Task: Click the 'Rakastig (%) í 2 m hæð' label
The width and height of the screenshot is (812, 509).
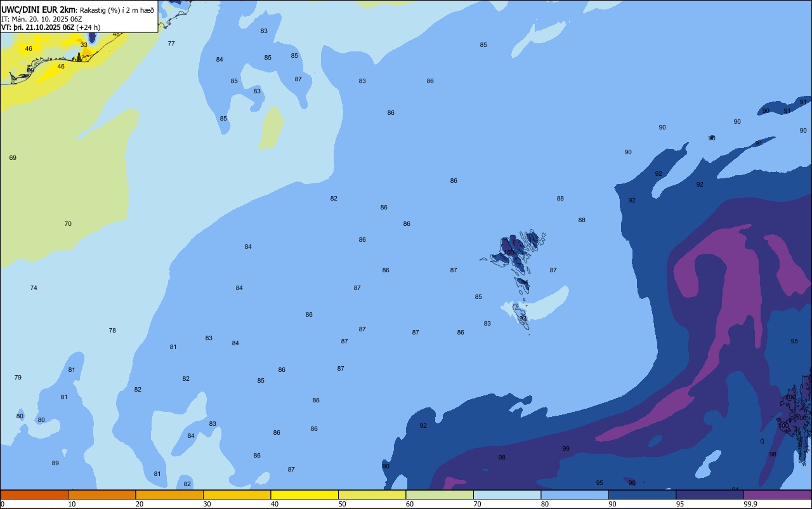Action: click(117, 10)
